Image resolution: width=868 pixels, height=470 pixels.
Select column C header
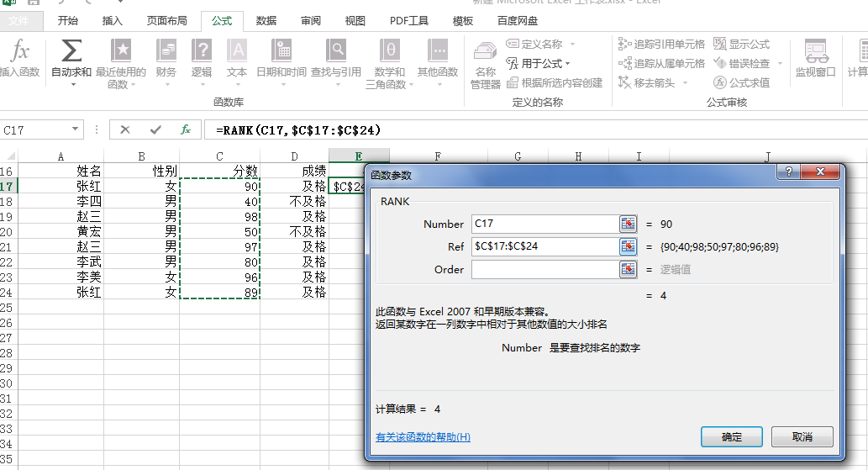point(220,156)
